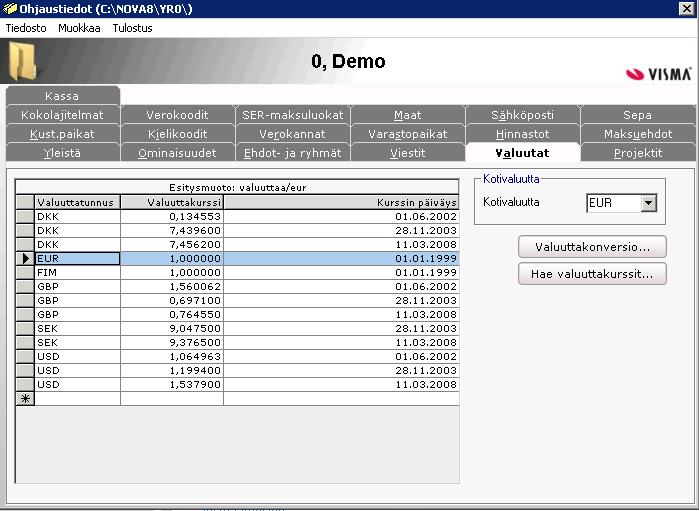Click the exchange rate 0,764550

pyautogui.click(x=172, y=315)
